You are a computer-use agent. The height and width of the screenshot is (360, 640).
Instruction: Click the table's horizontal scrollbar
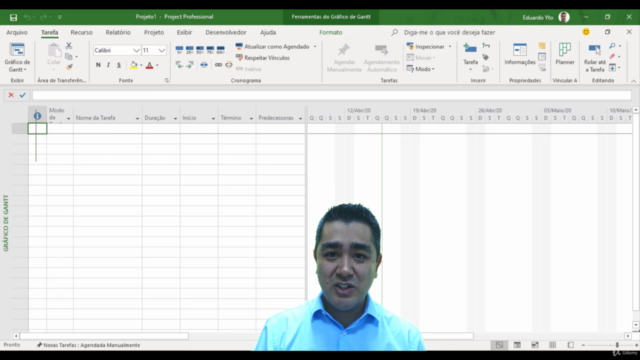click(x=104, y=336)
